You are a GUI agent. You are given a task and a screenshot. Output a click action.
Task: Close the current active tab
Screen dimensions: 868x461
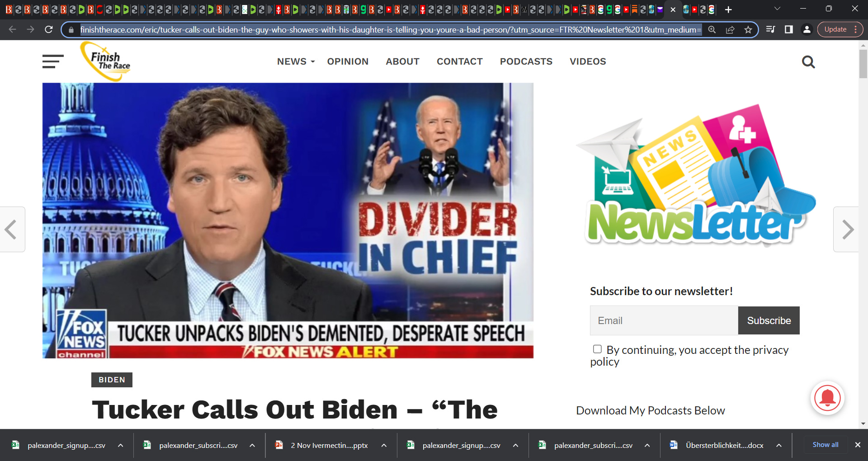673,9
